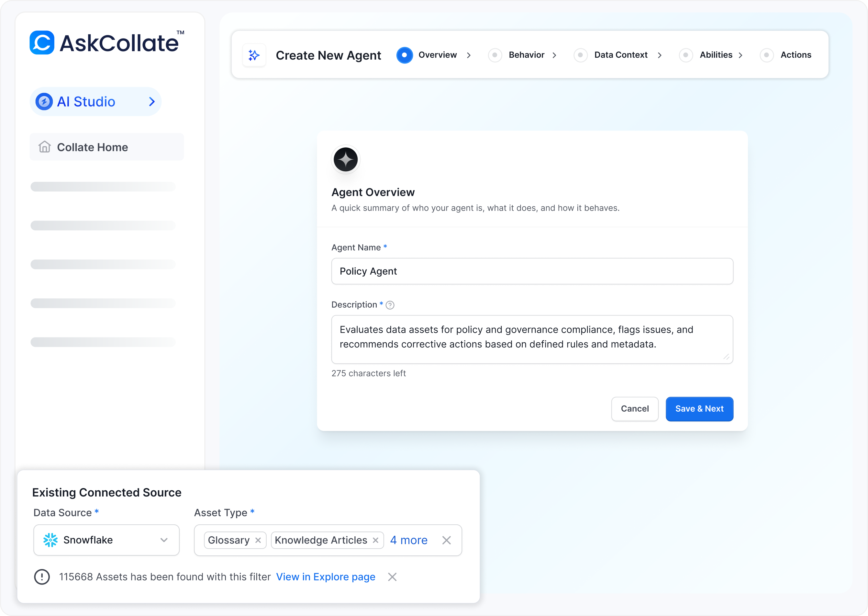
Task: Expand the AI Studio chevron arrow
Action: click(x=152, y=102)
